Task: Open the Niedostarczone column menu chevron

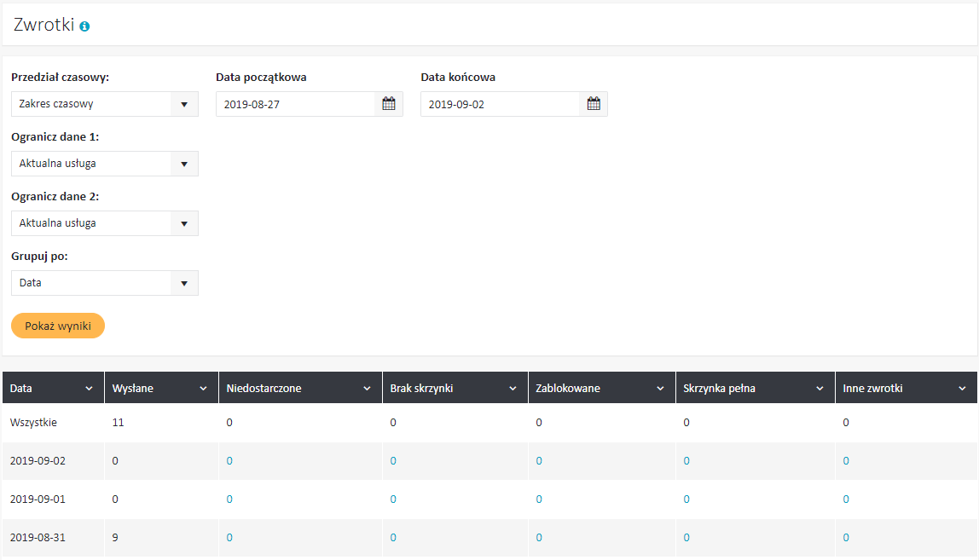Action: 367,389
